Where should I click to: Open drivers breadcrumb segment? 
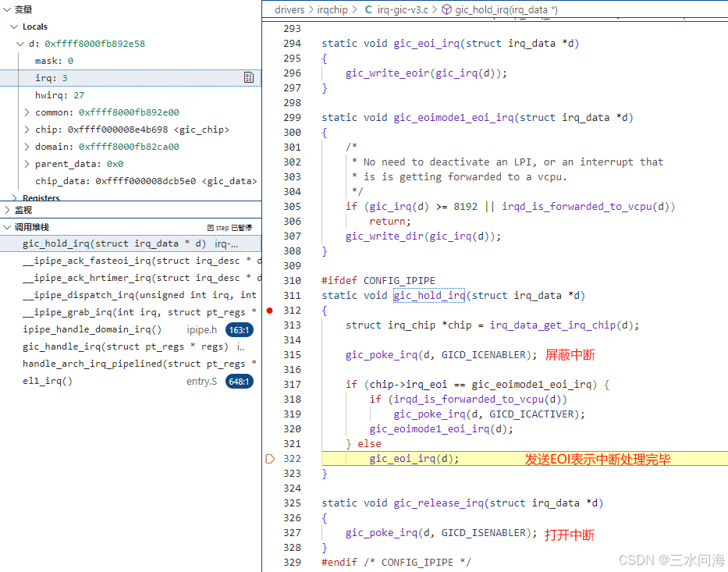[289, 9]
